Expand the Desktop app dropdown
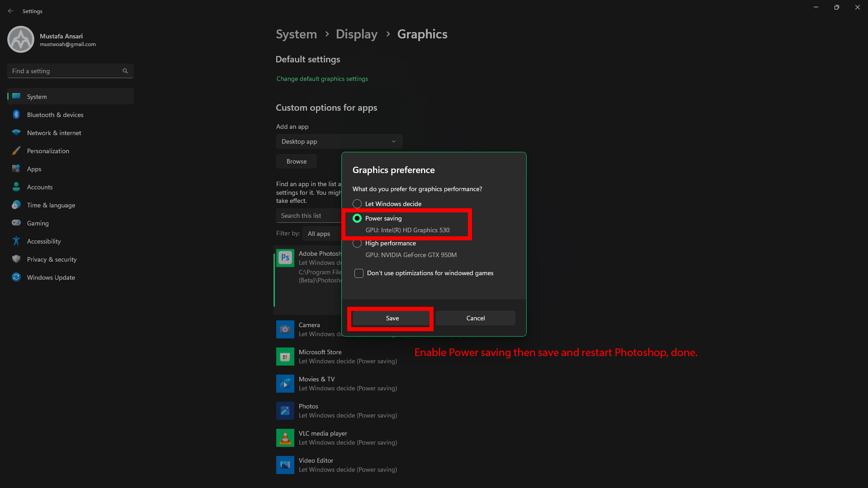 pyautogui.click(x=339, y=141)
